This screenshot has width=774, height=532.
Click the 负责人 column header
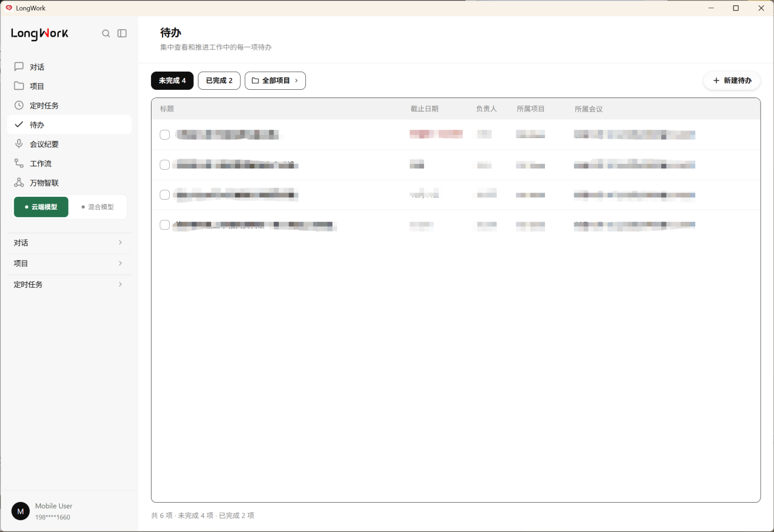(x=486, y=109)
